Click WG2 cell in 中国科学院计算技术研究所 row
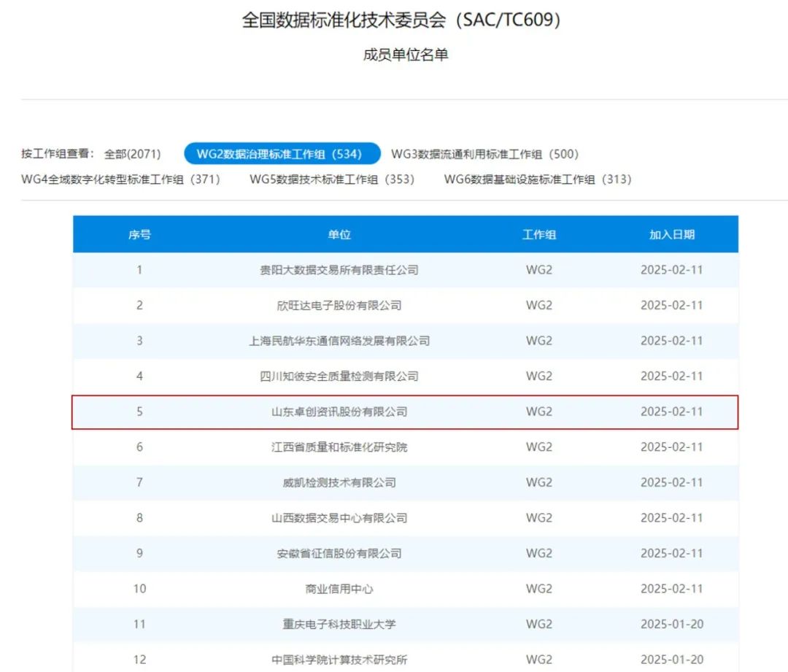 click(x=539, y=660)
